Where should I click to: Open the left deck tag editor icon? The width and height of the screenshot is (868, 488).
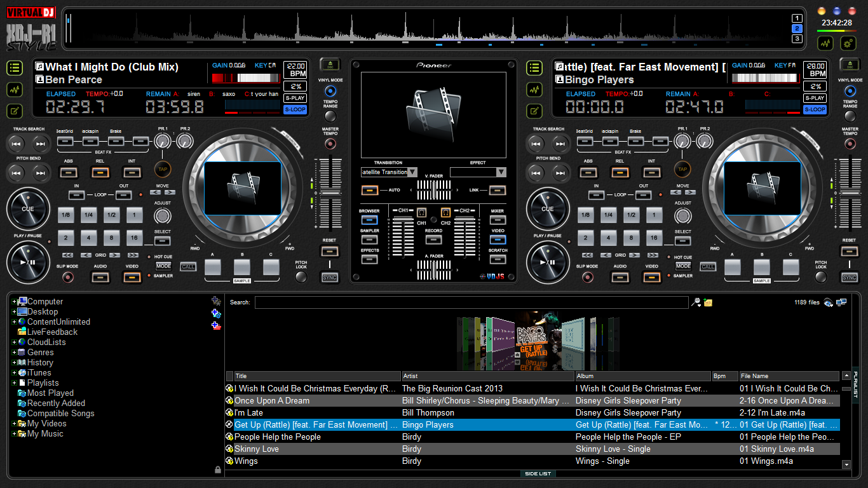click(15, 111)
